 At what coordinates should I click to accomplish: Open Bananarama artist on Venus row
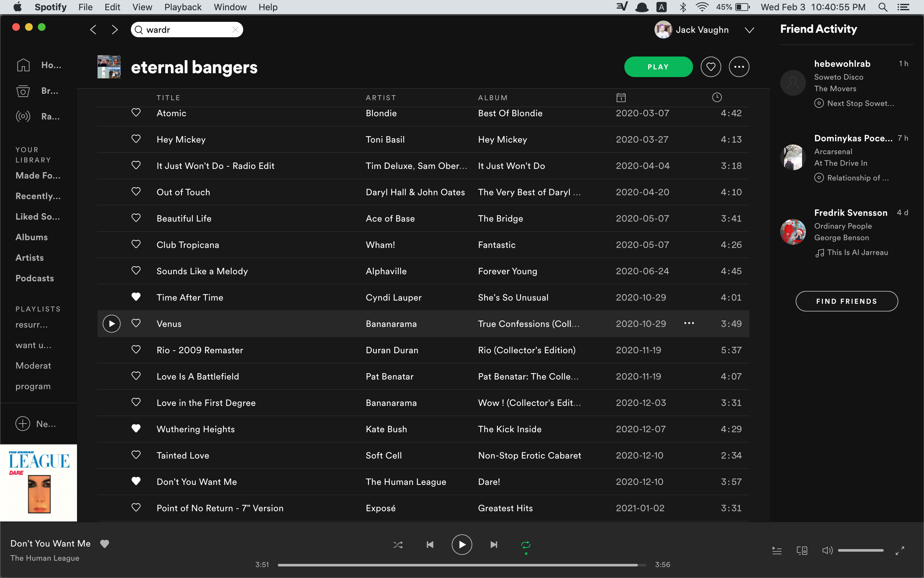pyautogui.click(x=391, y=324)
